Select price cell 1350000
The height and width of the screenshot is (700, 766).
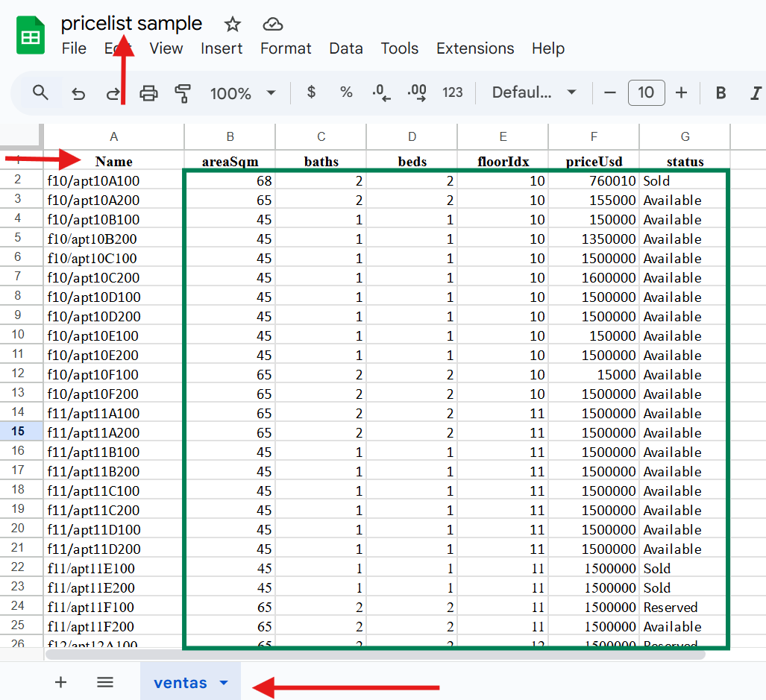click(x=594, y=239)
